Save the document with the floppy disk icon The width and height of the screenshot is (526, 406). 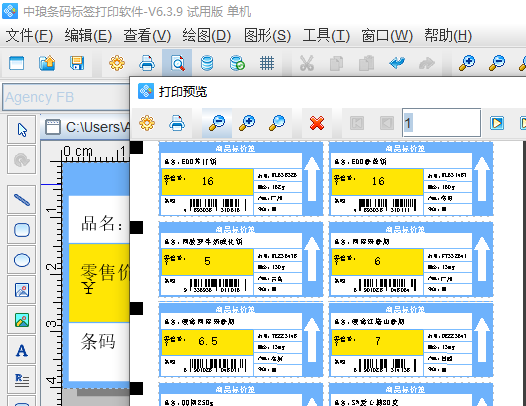[77, 63]
